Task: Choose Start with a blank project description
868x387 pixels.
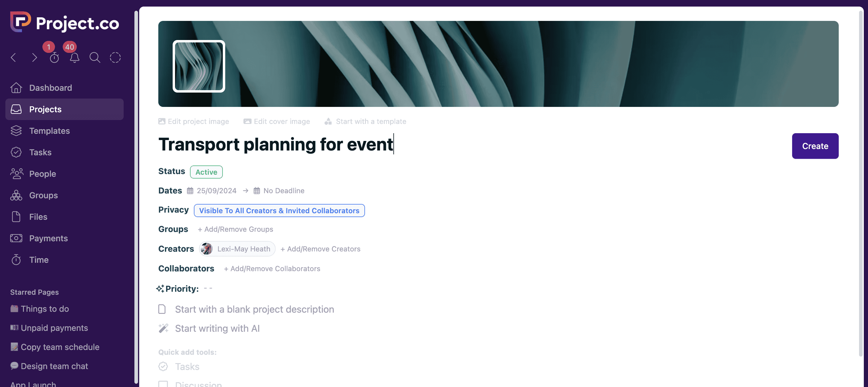Action: click(254, 309)
